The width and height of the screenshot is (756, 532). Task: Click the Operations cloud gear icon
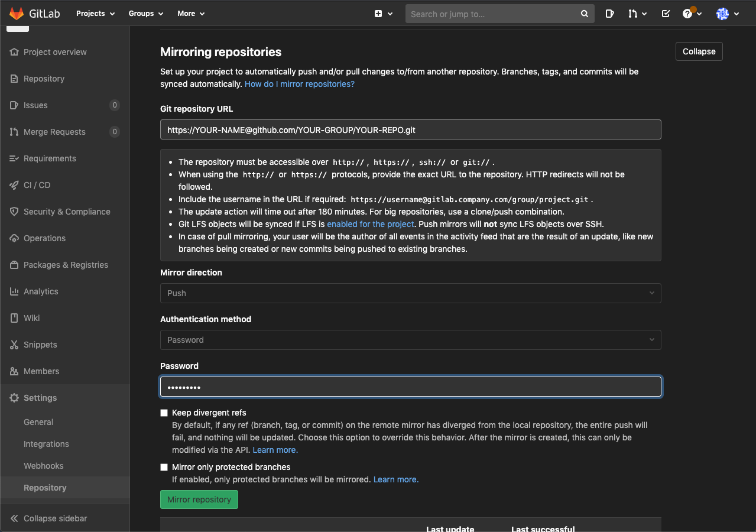(14, 238)
